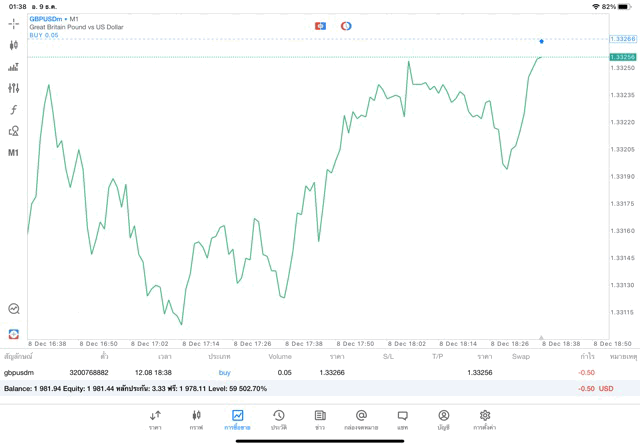The image size is (640, 447).
Task: Open the History tab (ประวัติ)
Action: 279,419
